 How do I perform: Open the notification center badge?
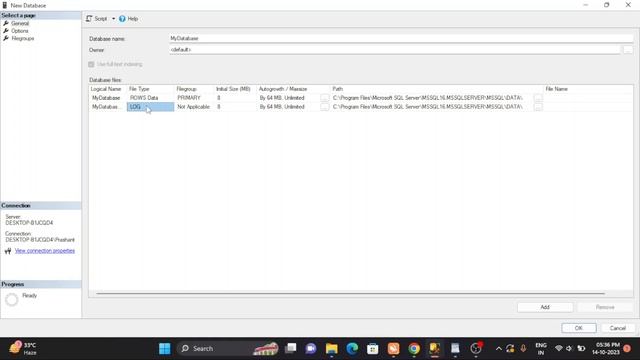coord(627,349)
